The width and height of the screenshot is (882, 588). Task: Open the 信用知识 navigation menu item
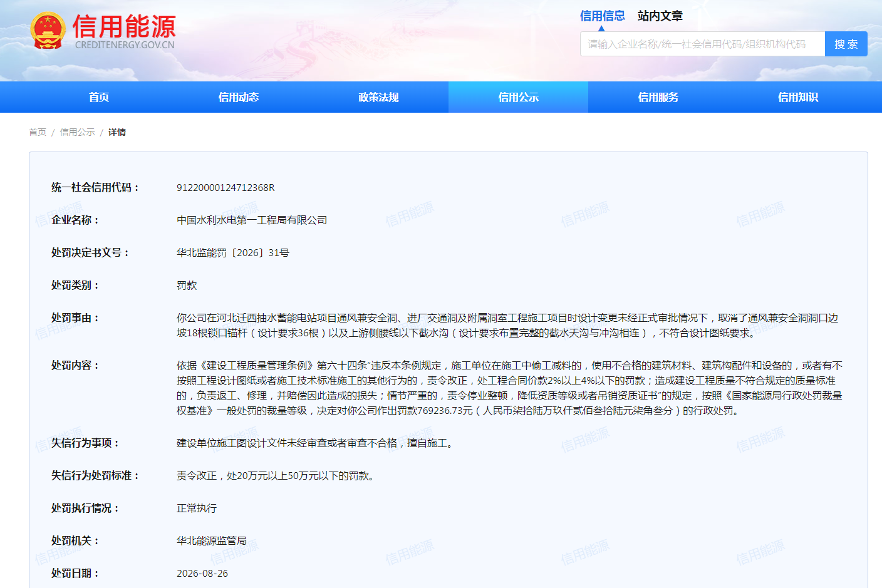coord(798,97)
